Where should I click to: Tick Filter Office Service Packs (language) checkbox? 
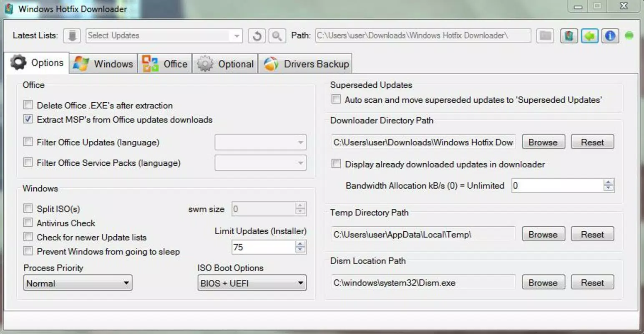coord(28,162)
